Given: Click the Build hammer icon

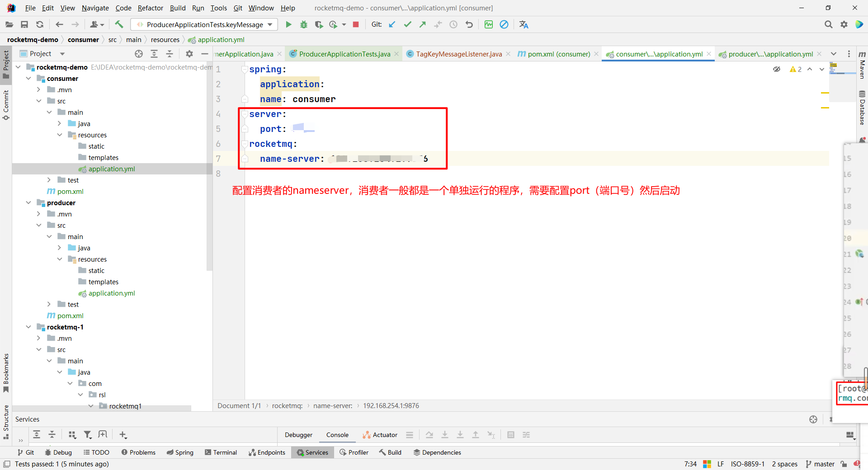Looking at the screenshot, I should click(119, 24).
